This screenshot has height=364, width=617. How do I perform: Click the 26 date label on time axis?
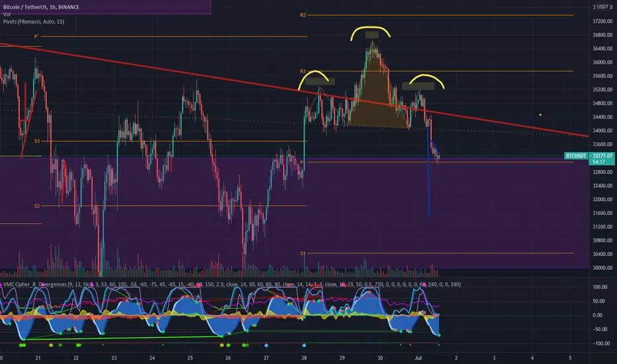[228, 357]
